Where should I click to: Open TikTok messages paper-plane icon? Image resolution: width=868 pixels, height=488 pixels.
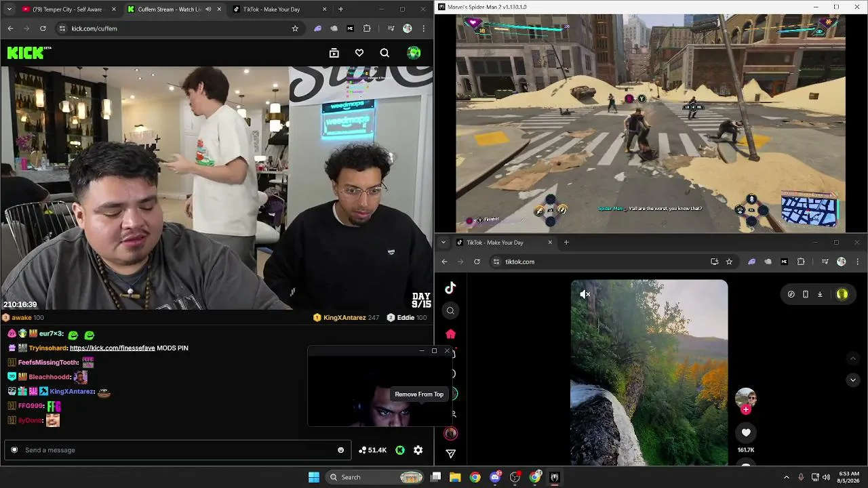point(450,453)
